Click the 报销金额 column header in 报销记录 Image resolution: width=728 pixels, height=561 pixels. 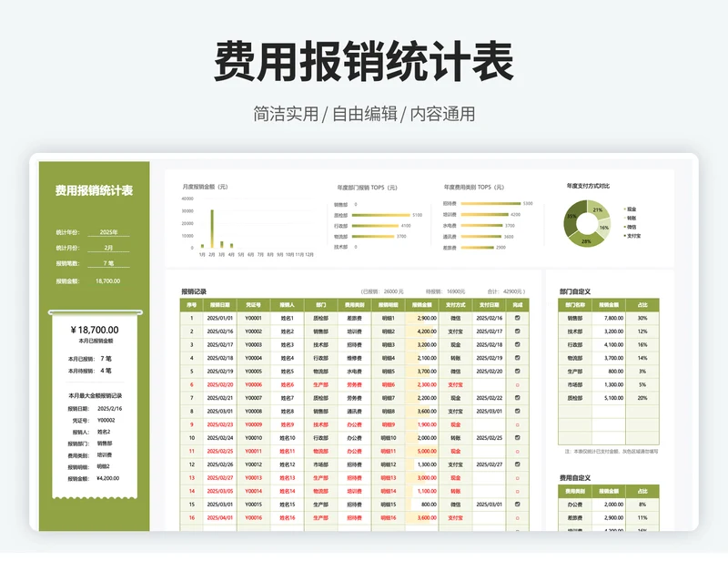pos(421,305)
